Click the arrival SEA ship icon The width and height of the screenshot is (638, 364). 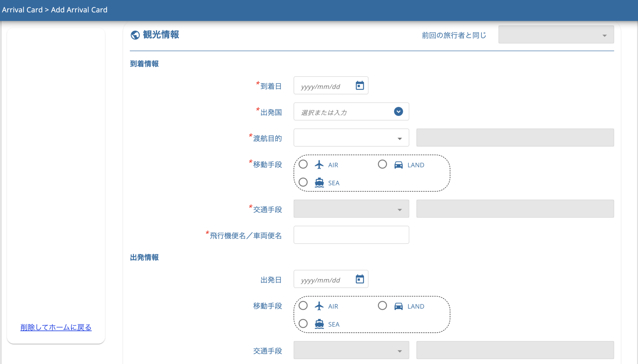click(319, 183)
